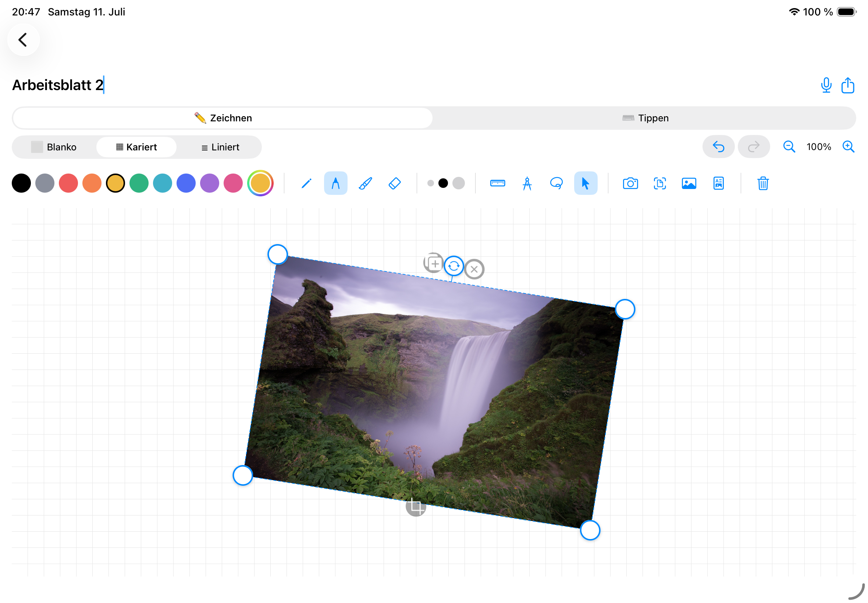This screenshot has width=868, height=603.
Task: Select the ruler tool
Action: 497,183
